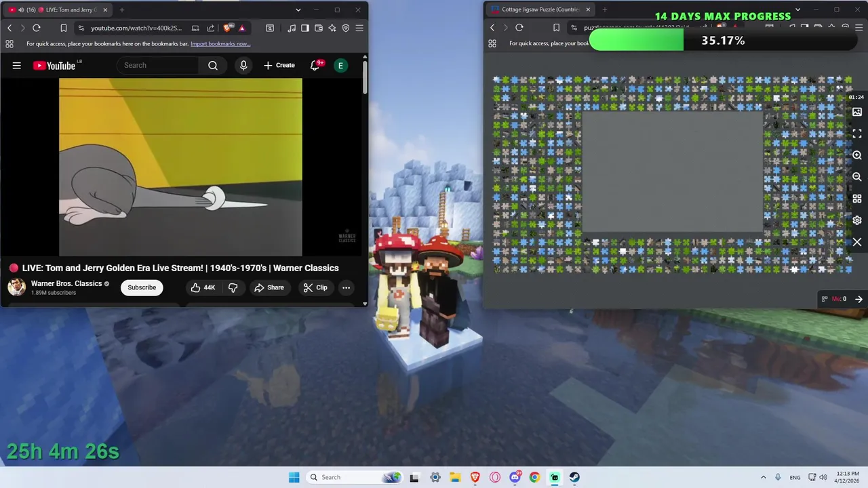Go back in YouTube browser window

pyautogui.click(x=9, y=28)
